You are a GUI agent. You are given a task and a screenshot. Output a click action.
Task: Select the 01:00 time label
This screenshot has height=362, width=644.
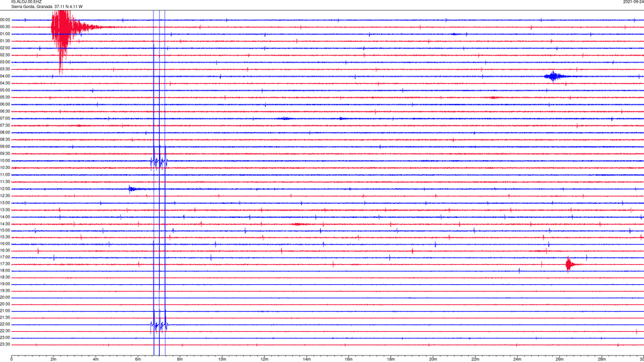click(x=5, y=34)
